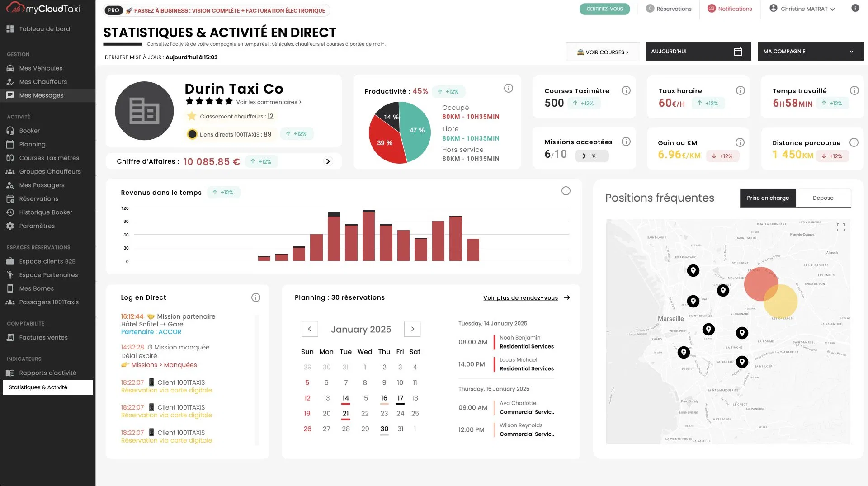Switch map to Dépose view
The width and height of the screenshot is (868, 486).
[x=823, y=198]
